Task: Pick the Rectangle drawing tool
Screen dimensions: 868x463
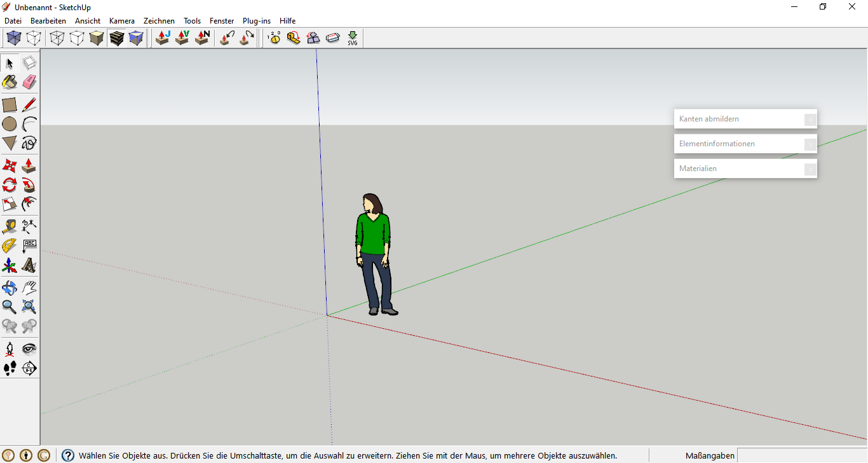Action: tap(10, 105)
